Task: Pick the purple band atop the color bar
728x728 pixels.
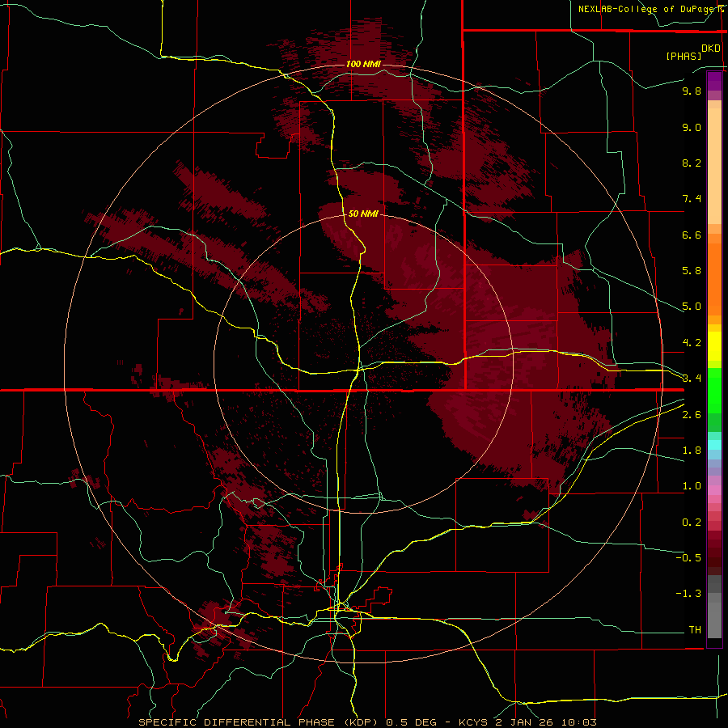Action: coord(714,81)
